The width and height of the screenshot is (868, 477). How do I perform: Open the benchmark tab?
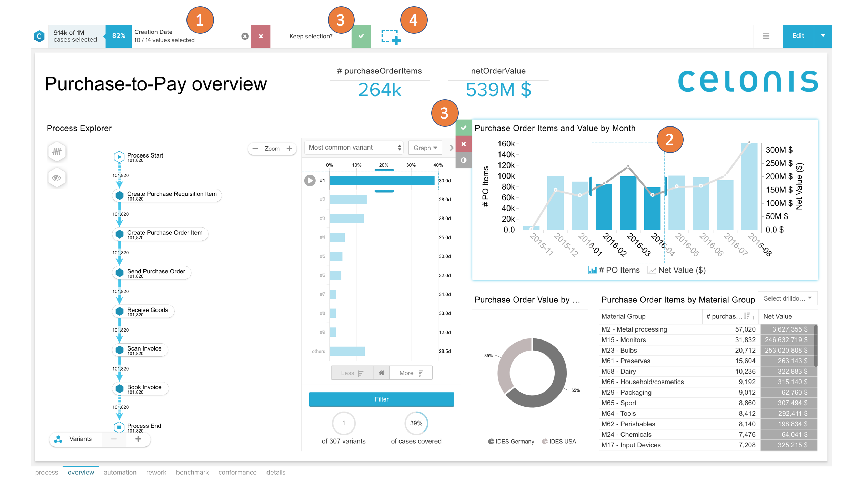coord(192,472)
